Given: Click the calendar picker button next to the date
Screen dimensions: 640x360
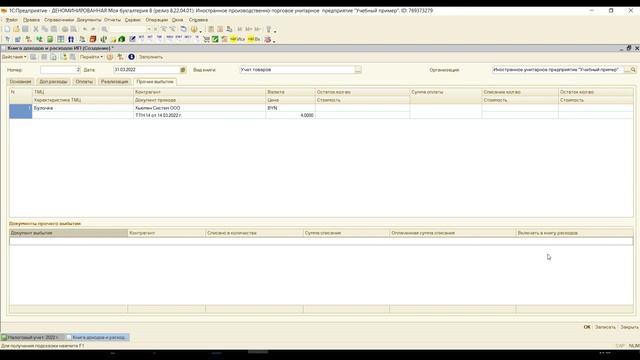Looking at the screenshot, I should 183,70.
